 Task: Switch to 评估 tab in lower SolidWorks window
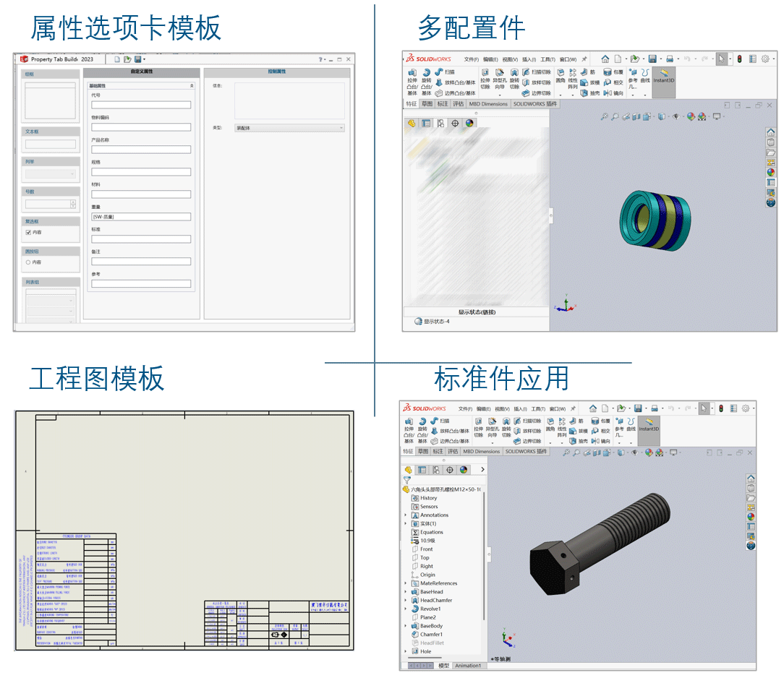pos(453,451)
